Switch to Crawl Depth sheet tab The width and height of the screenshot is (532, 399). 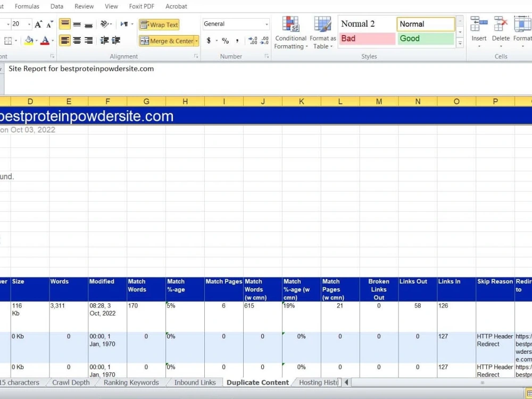coord(71,383)
